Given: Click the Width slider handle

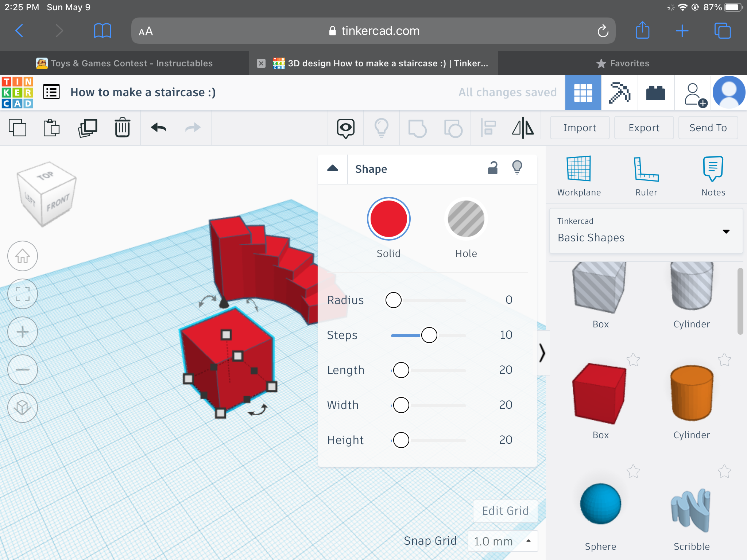Looking at the screenshot, I should click(x=401, y=405).
